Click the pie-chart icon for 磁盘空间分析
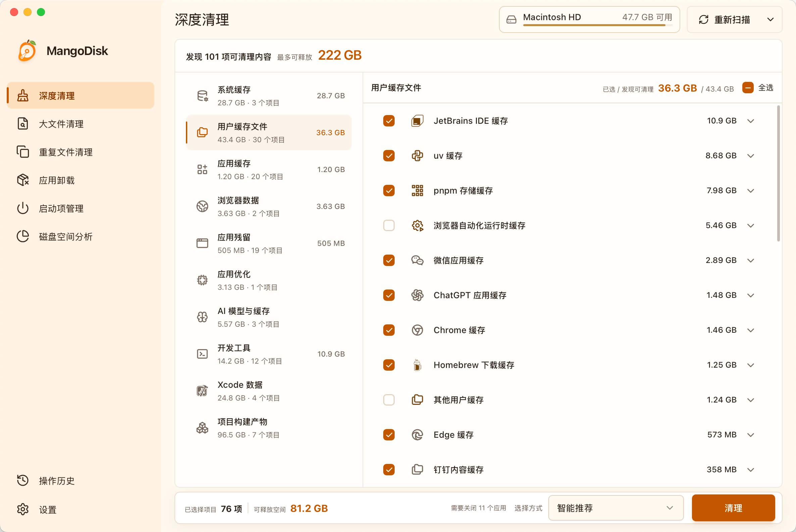 pyautogui.click(x=23, y=236)
